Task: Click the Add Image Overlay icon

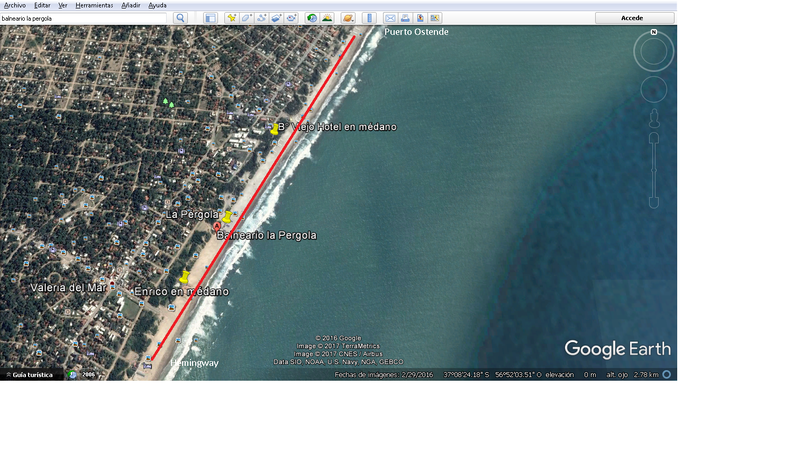Action: 276,18
